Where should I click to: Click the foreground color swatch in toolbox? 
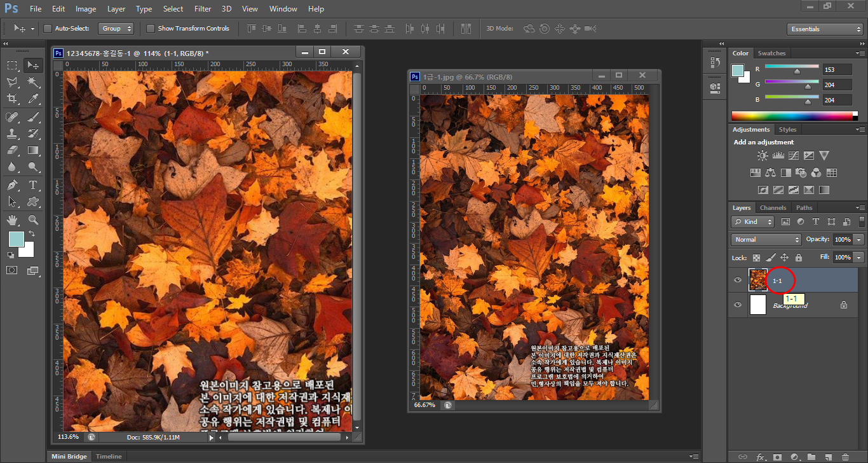point(16,239)
